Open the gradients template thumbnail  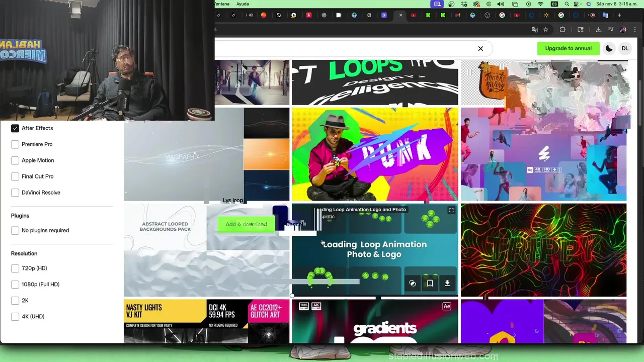[x=375, y=321]
